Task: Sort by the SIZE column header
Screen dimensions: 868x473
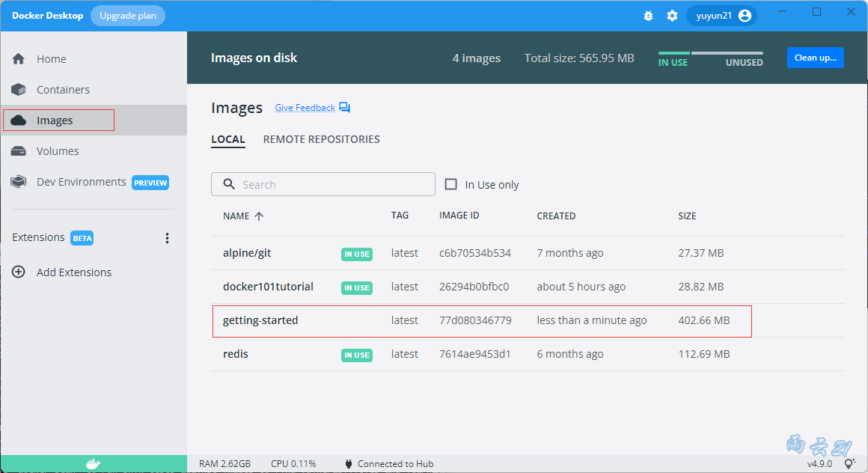Action: [687, 216]
